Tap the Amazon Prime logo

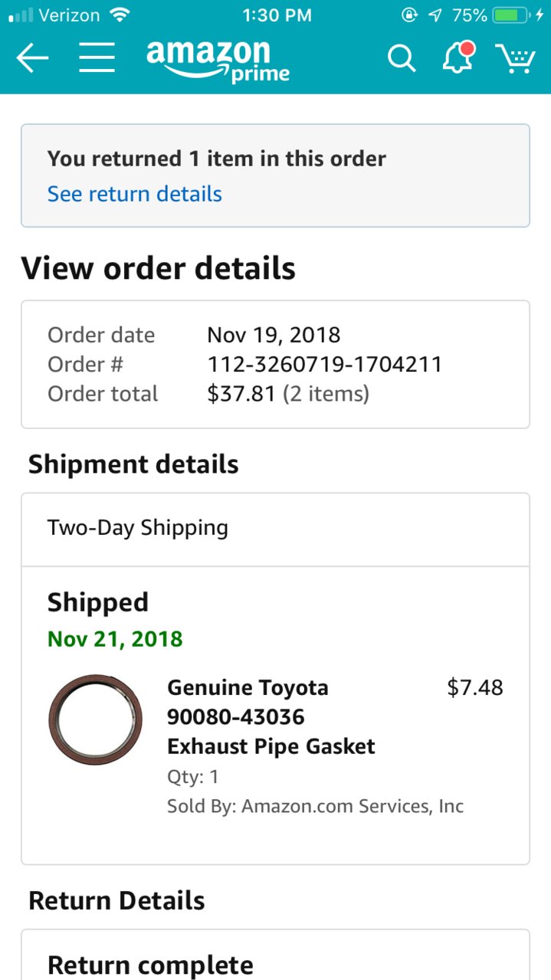pos(218,60)
